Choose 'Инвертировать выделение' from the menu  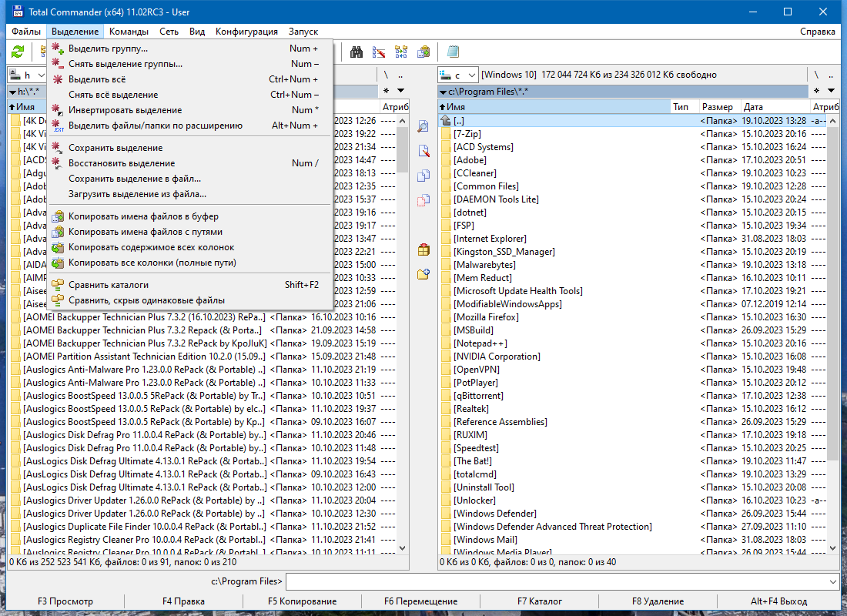[x=126, y=110]
